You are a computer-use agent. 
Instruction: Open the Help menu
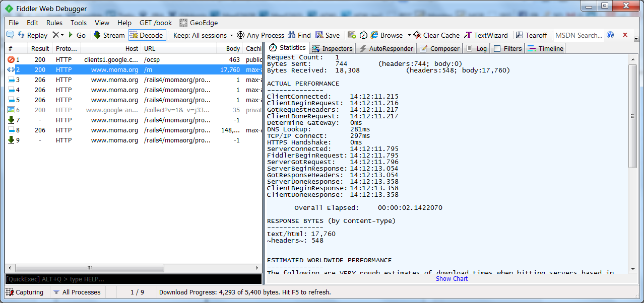[x=124, y=23]
